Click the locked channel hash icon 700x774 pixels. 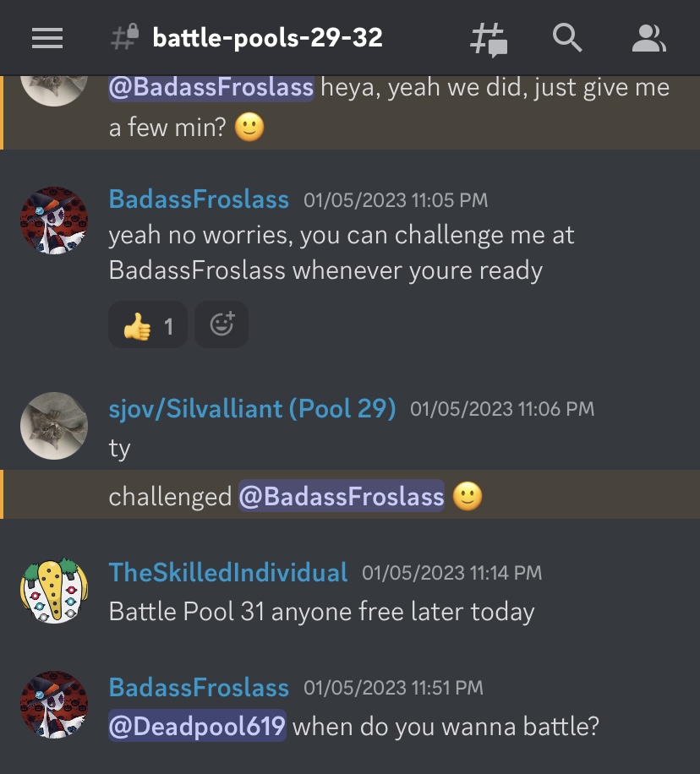[x=124, y=37]
